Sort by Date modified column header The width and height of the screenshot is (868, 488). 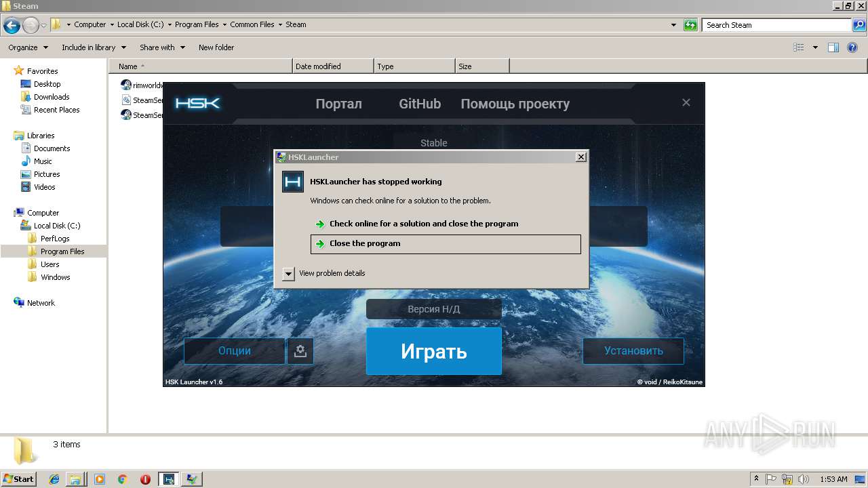pyautogui.click(x=333, y=66)
